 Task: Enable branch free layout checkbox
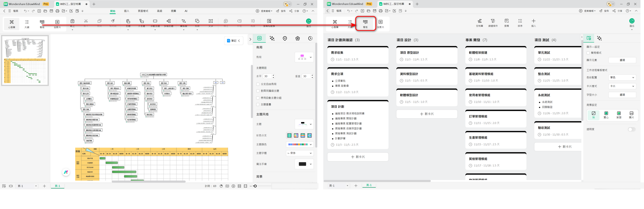pos(258,84)
